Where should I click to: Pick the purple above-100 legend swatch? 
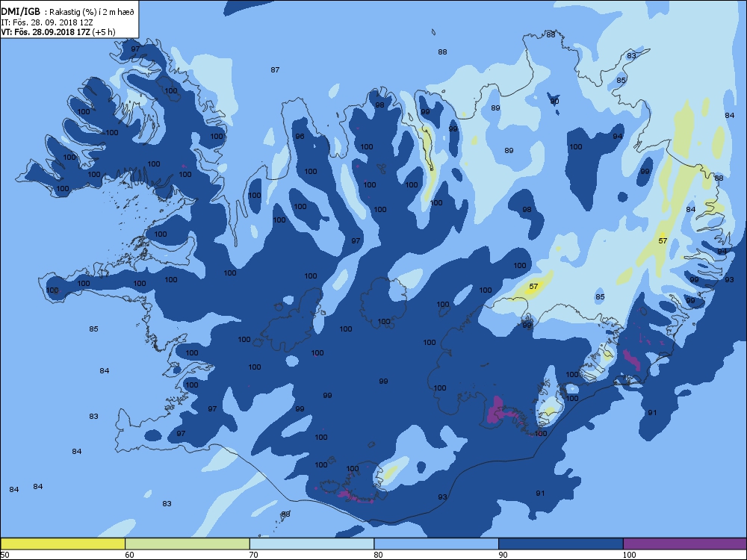coord(685,544)
